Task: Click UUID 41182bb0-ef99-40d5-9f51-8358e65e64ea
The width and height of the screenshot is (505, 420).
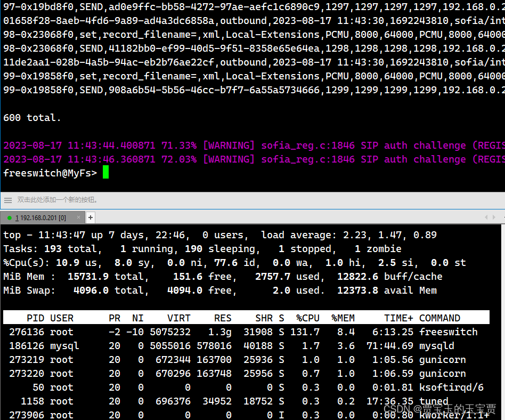Action: coord(214,49)
